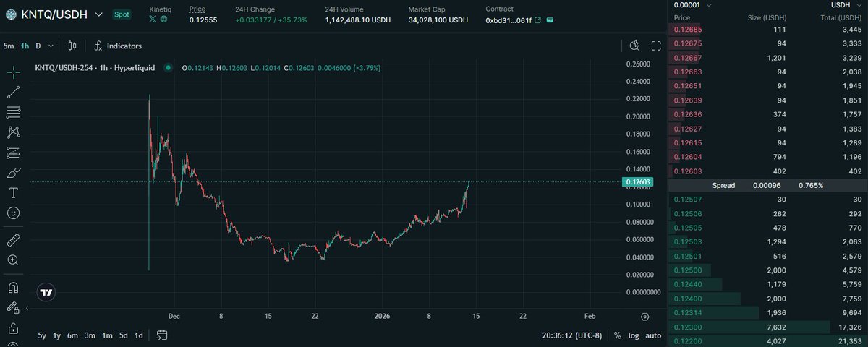Expand the KNTQ/USDH pair selector
This screenshot has height=347, width=868.
pos(98,14)
